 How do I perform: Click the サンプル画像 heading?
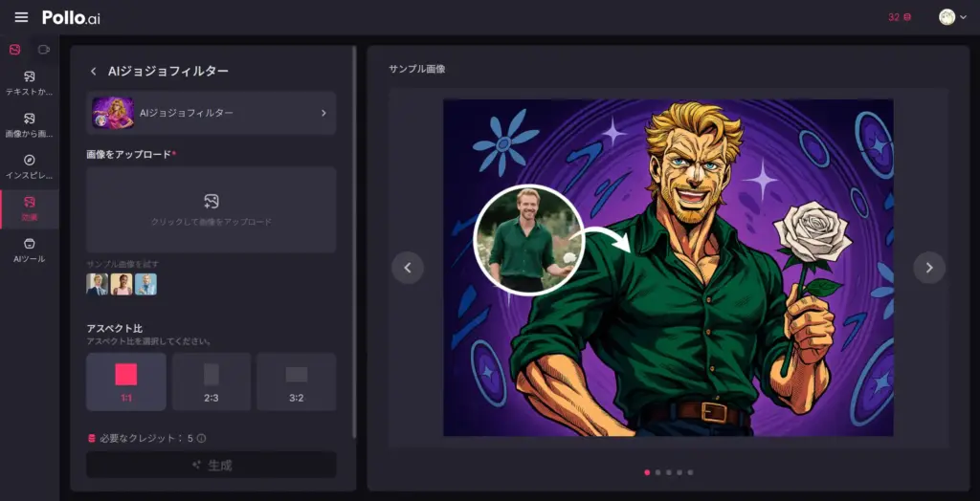[417, 69]
